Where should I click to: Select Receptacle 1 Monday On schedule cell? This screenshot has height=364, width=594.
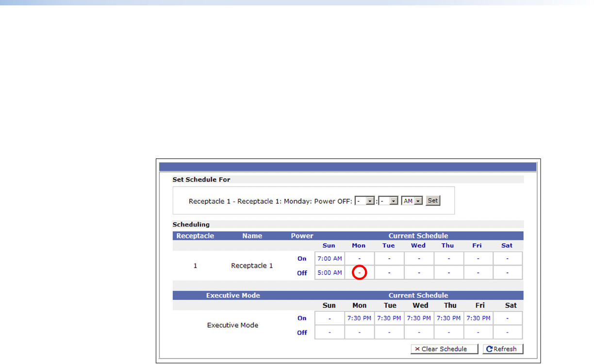pyautogui.click(x=359, y=259)
